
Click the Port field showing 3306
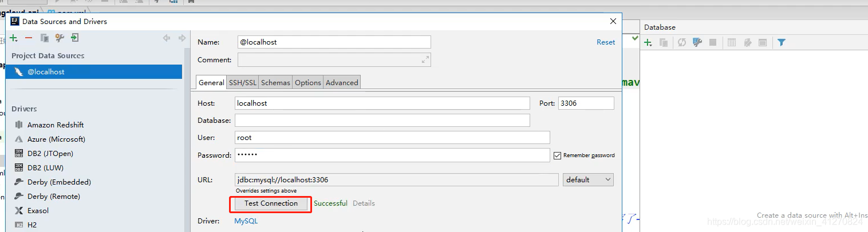586,103
